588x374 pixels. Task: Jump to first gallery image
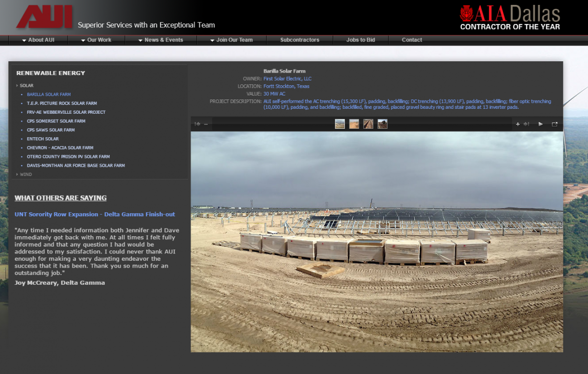click(197, 124)
